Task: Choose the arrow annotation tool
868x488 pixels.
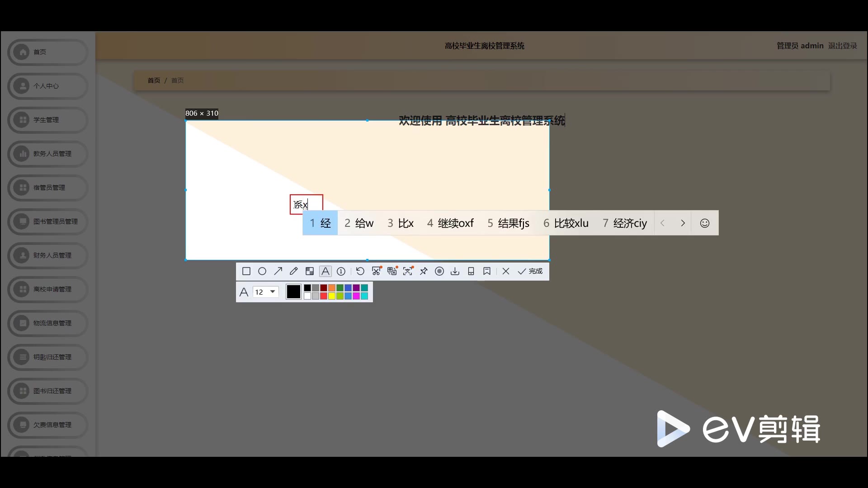Action: 278,271
